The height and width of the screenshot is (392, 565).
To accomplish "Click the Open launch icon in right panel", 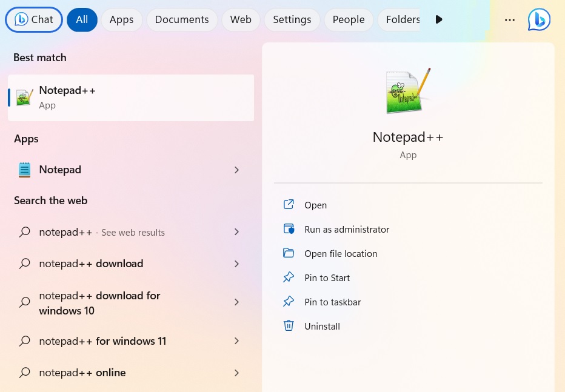I will tap(289, 205).
